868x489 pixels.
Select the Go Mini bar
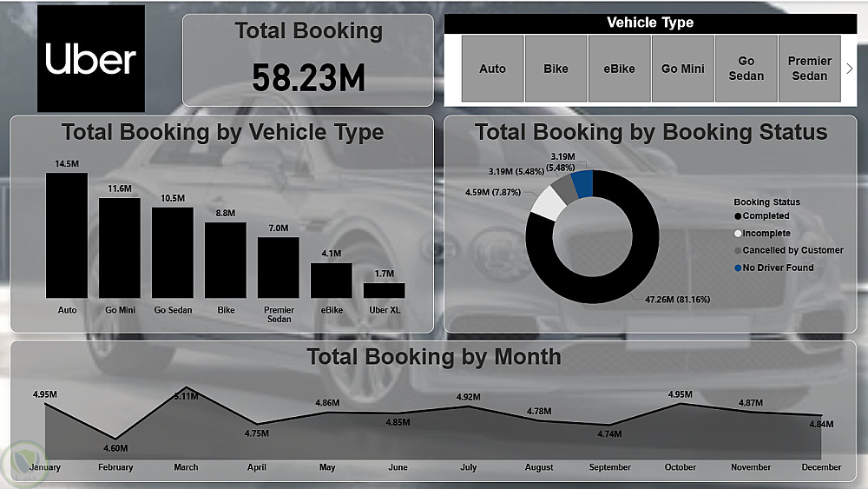120,248
